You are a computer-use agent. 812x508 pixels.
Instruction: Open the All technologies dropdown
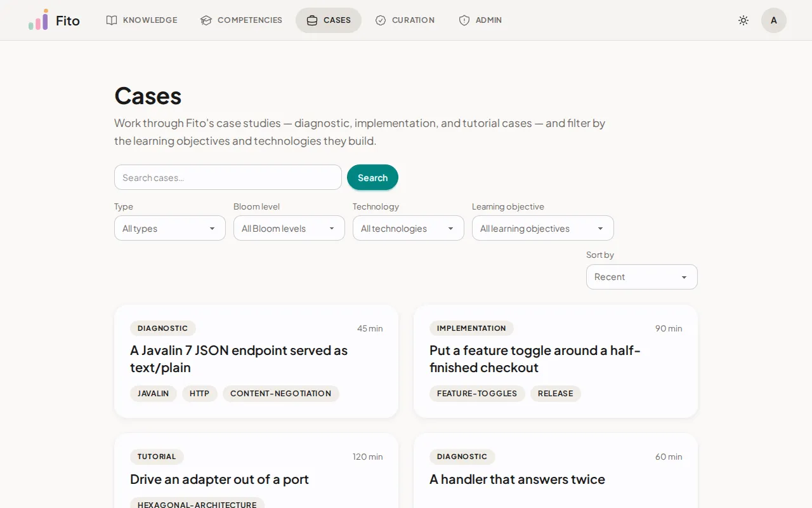[409, 228]
